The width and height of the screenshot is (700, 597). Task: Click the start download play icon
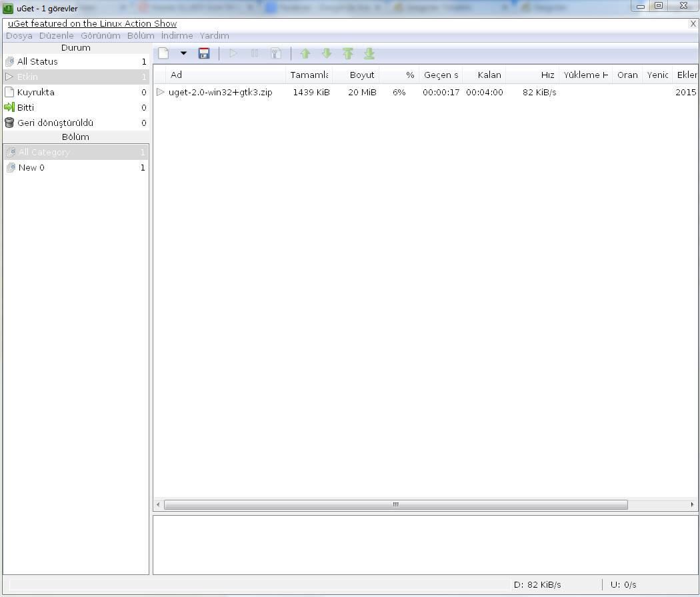[233, 53]
